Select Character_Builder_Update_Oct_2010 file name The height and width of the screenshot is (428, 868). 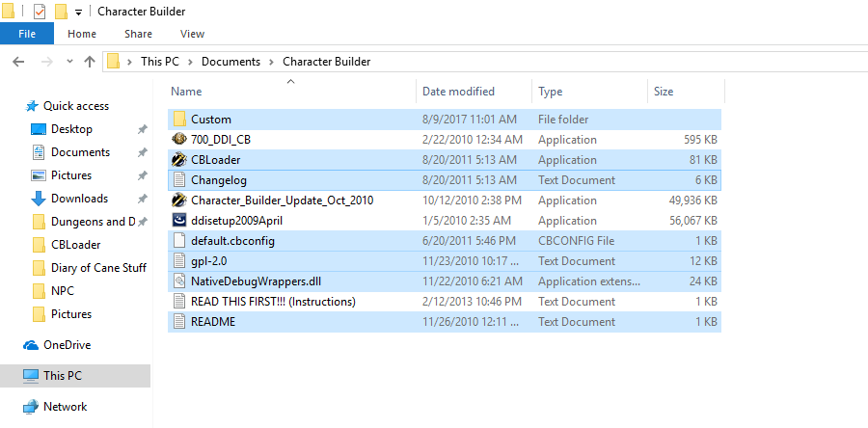[283, 201]
